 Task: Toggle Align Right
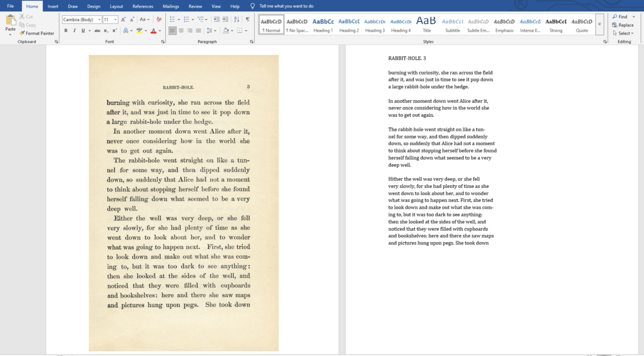(x=190, y=31)
